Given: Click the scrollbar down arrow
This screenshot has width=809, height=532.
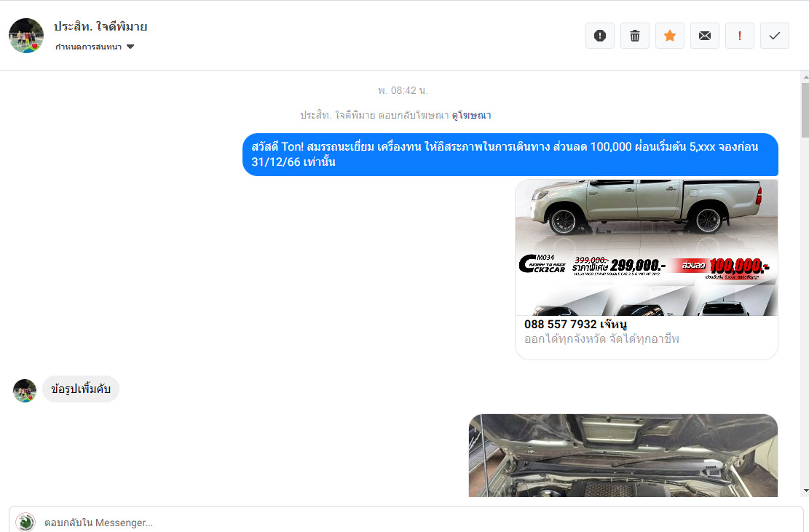Looking at the screenshot, I should (805, 491).
